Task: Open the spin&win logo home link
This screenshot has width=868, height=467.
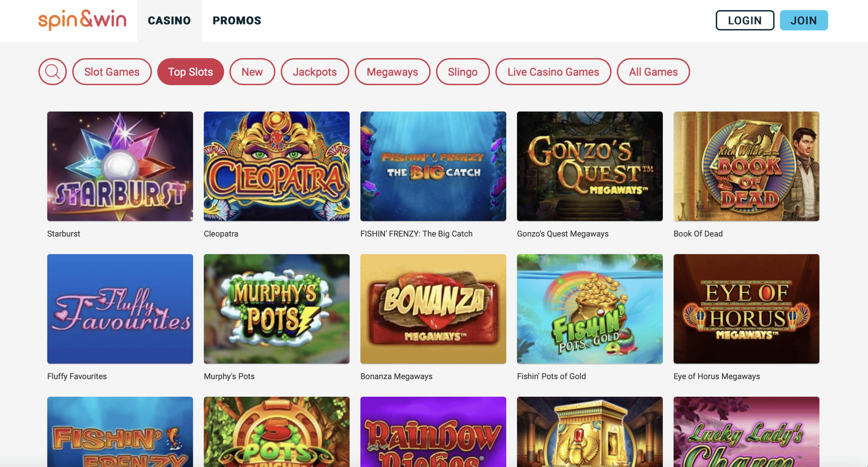Action: tap(82, 20)
